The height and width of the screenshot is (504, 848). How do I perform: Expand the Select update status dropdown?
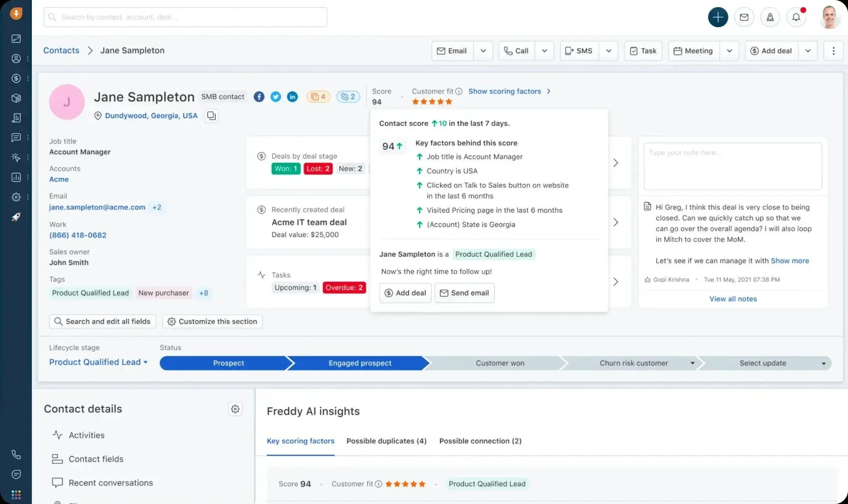(x=823, y=363)
